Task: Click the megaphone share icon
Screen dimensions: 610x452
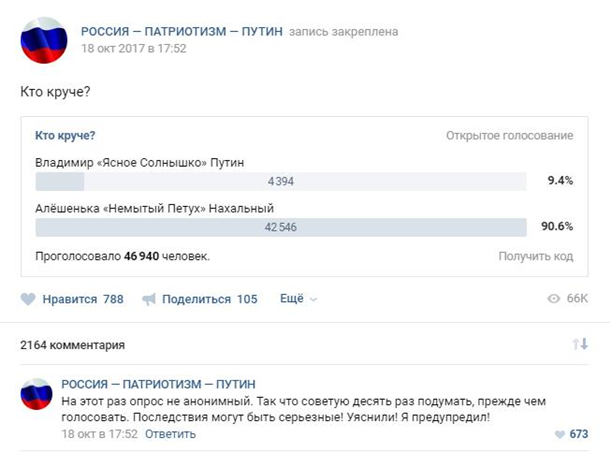Action: click(x=149, y=299)
